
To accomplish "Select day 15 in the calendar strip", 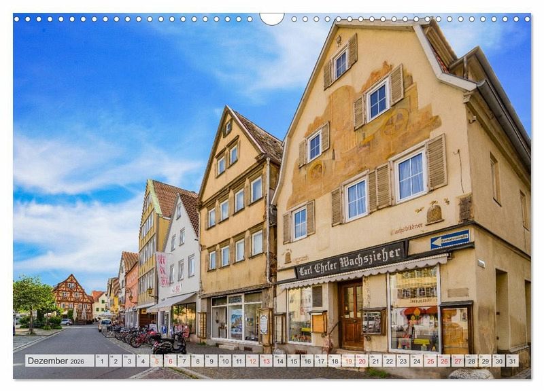I will click(x=294, y=361).
